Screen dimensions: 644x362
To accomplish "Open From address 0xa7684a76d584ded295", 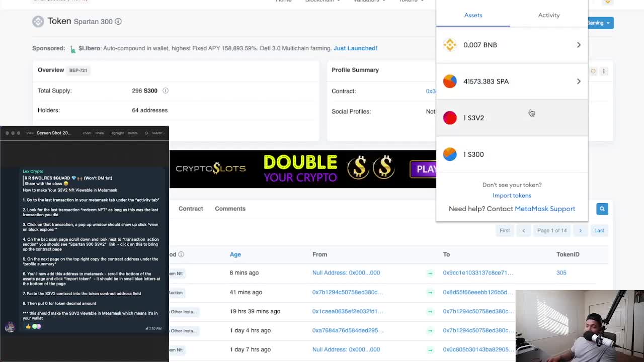I will pyautogui.click(x=348, y=330).
